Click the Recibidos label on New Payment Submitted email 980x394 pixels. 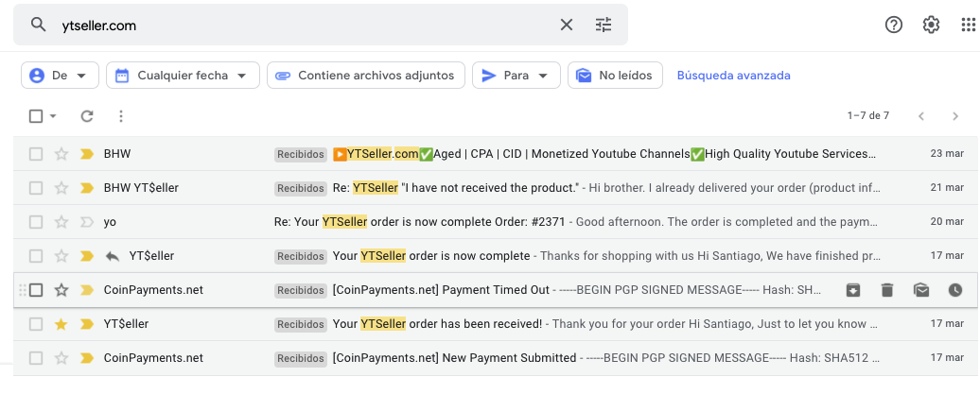coord(301,358)
